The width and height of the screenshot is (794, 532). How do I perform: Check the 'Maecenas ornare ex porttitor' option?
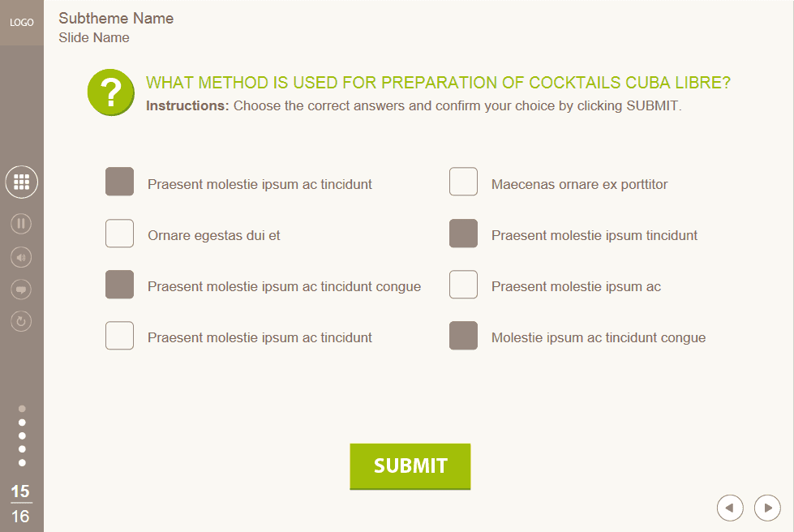click(x=463, y=182)
